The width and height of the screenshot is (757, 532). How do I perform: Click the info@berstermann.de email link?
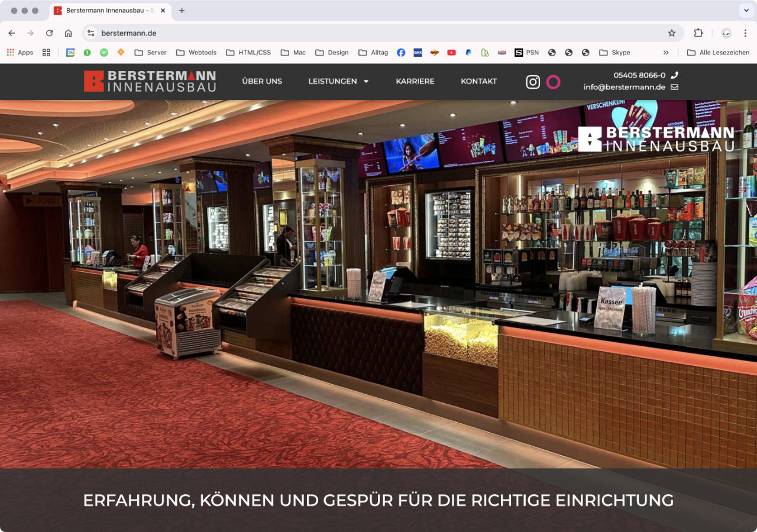[x=624, y=87]
